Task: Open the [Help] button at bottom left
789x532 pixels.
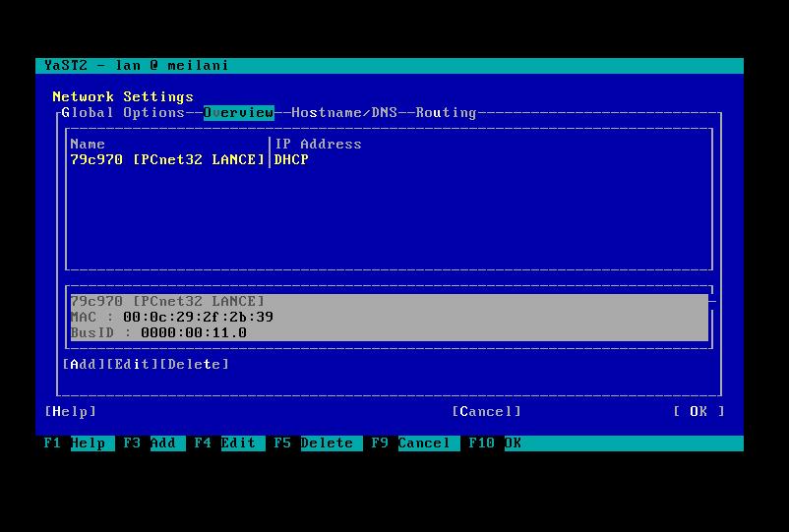Action: [71, 411]
